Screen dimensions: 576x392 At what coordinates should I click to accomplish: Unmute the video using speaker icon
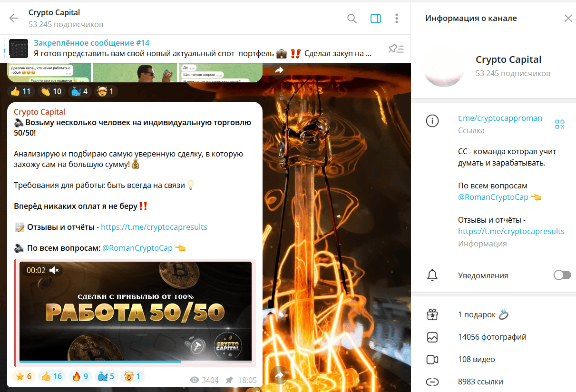tap(54, 270)
